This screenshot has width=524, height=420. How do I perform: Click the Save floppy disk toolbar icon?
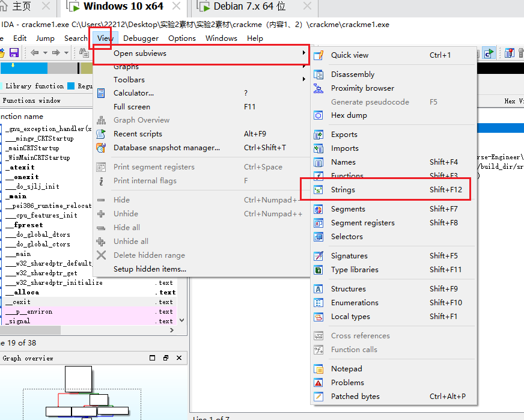point(14,52)
